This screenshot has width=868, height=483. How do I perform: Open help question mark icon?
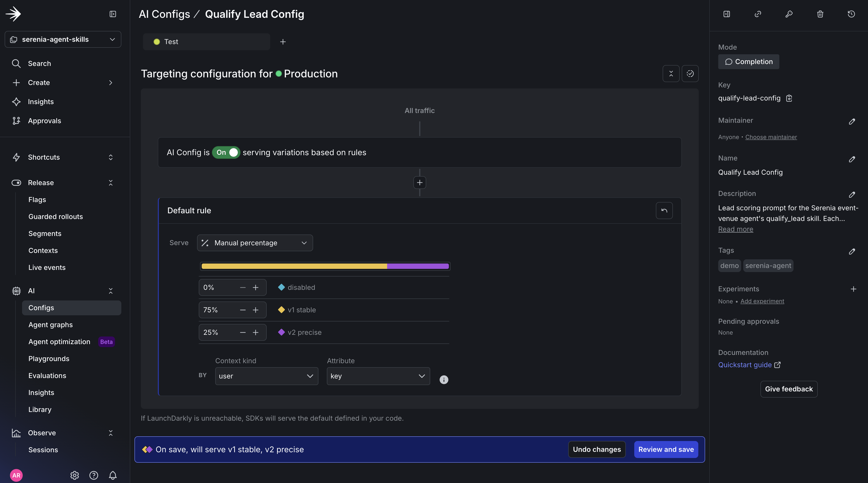coord(94,475)
